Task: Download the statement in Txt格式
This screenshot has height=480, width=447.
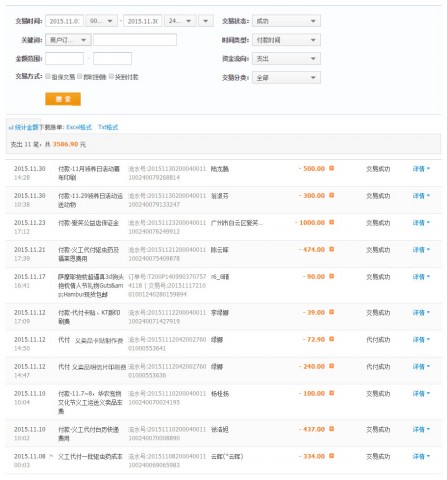Action: tap(108, 127)
